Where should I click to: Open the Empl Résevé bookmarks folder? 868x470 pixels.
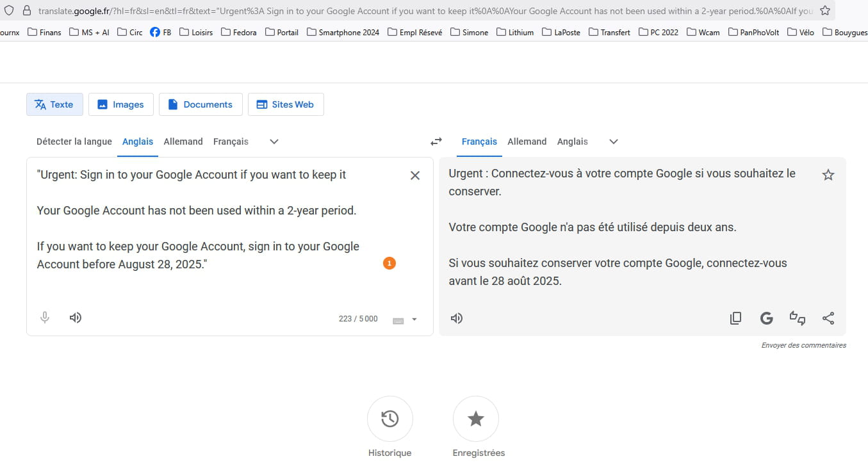tap(415, 32)
